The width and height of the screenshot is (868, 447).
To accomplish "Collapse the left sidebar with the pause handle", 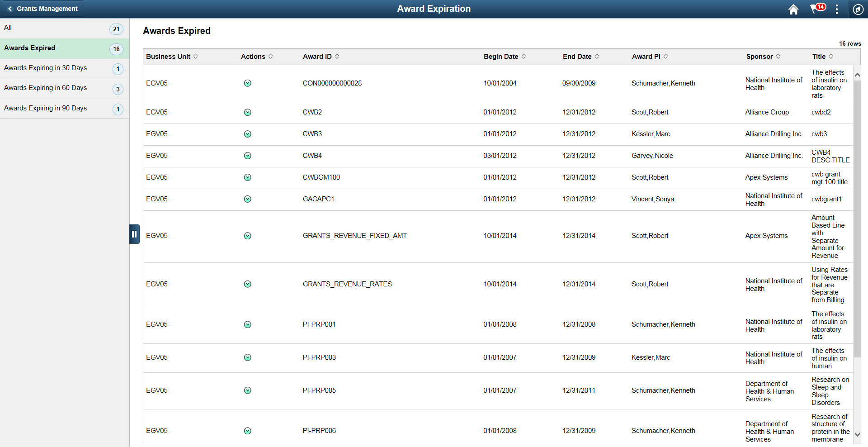I will (134, 234).
